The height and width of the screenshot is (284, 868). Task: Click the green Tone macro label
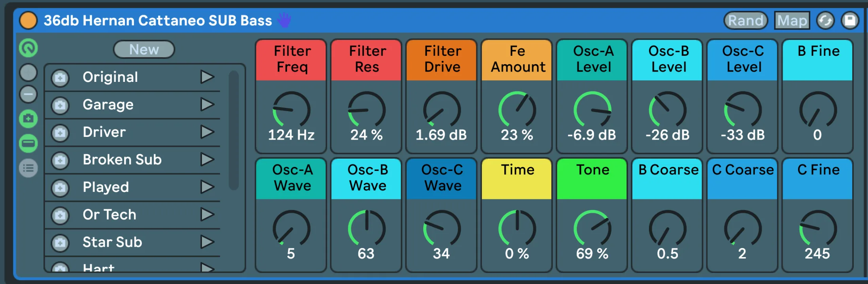tap(592, 179)
